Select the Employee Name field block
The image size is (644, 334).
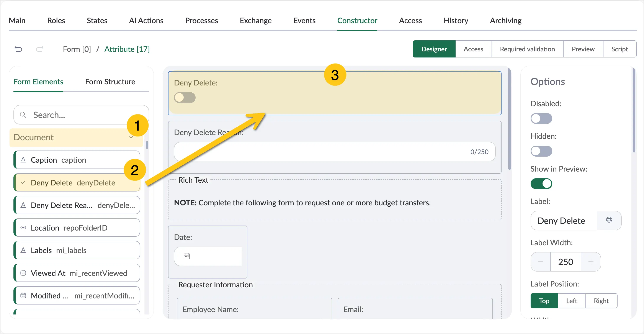coord(254,308)
